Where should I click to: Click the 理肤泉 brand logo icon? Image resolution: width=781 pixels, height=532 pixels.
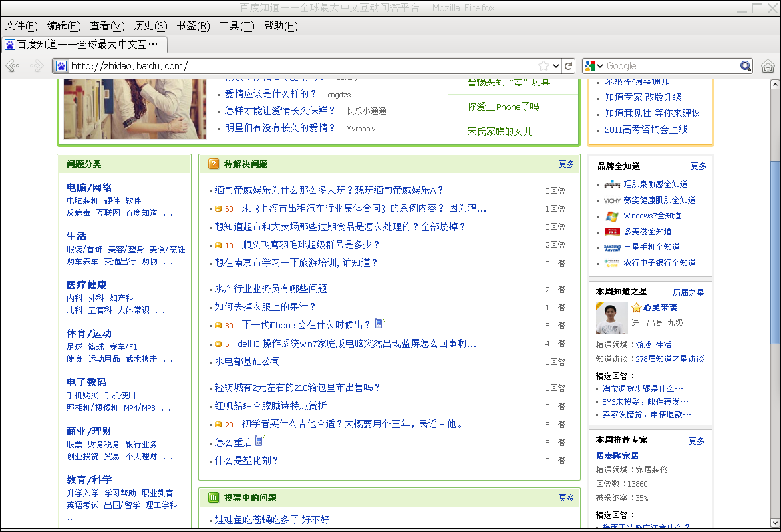coord(612,185)
